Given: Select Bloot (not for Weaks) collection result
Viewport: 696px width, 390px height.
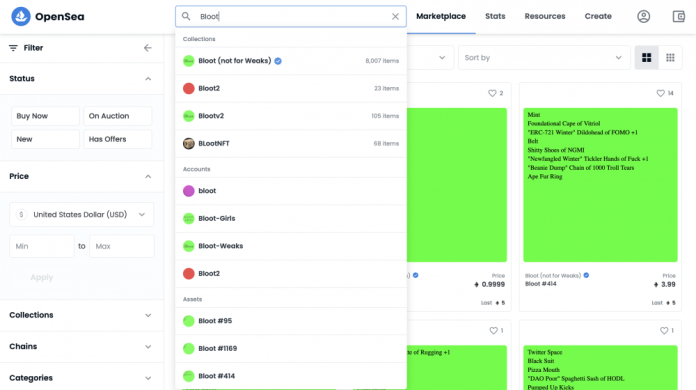Looking at the screenshot, I should coord(291,61).
